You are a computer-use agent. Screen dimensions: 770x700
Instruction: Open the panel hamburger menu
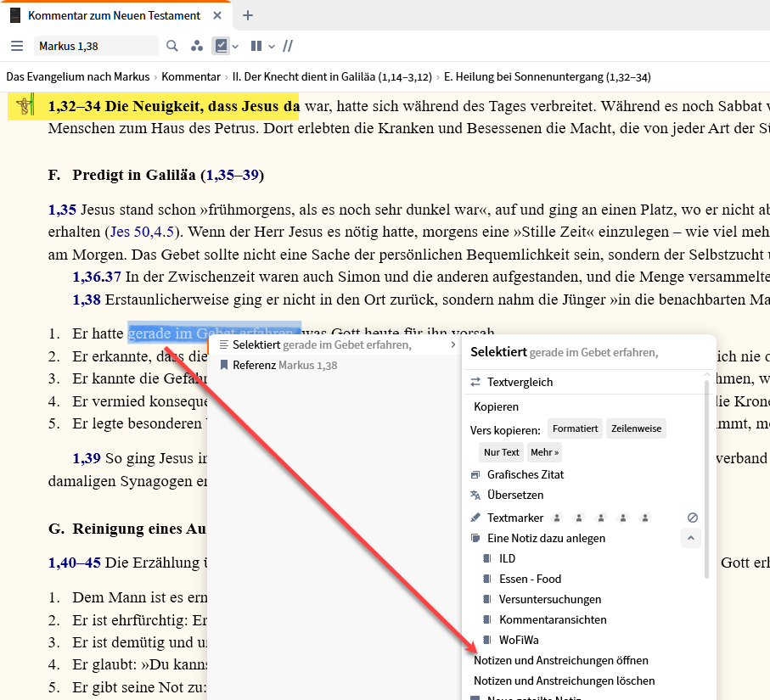pyautogui.click(x=17, y=46)
